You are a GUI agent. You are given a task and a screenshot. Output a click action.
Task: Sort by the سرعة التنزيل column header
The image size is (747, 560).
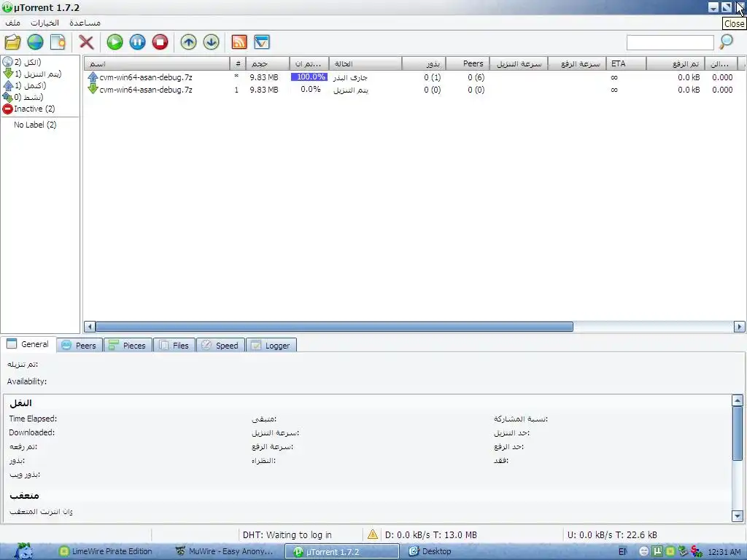(x=519, y=64)
